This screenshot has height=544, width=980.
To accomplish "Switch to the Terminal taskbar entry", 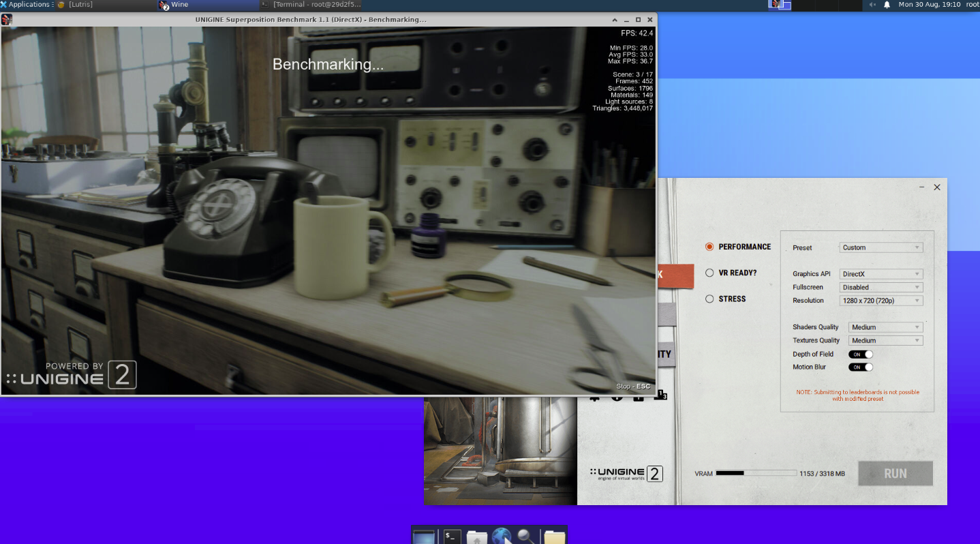I will 310,5.
